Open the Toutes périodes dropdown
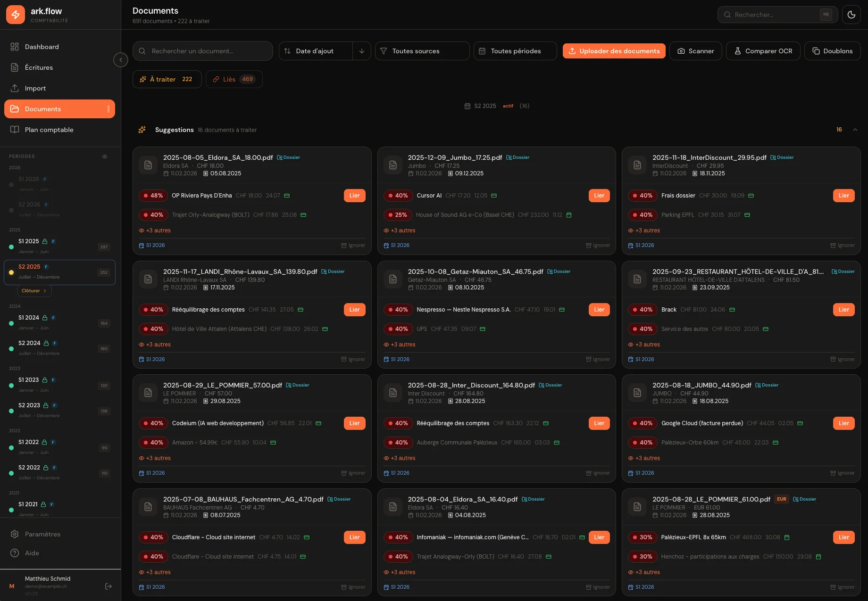This screenshot has height=601, width=868. point(515,51)
